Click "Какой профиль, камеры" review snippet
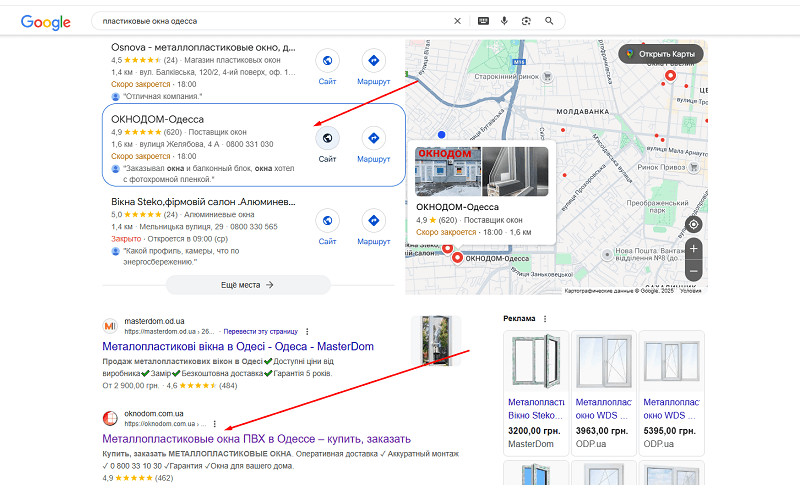The height and width of the screenshot is (485, 800). tap(181, 257)
